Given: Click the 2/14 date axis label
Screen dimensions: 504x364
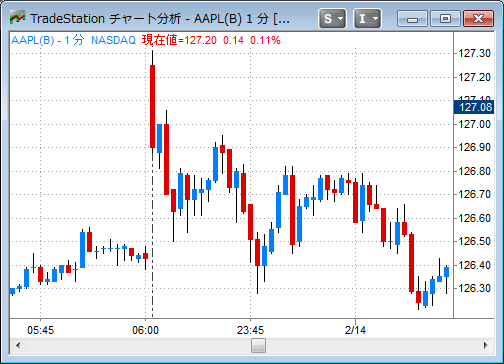Looking at the screenshot, I should pyautogui.click(x=355, y=331).
